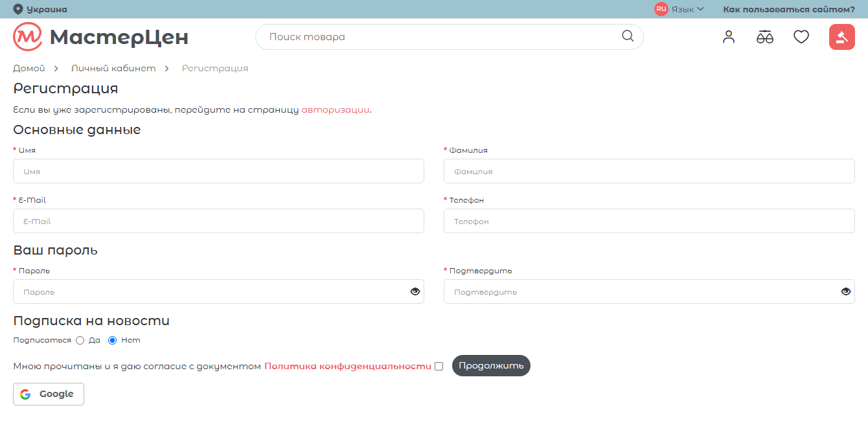Check the privacy policy agreement checkbox
The image size is (868, 421).
pyautogui.click(x=439, y=366)
